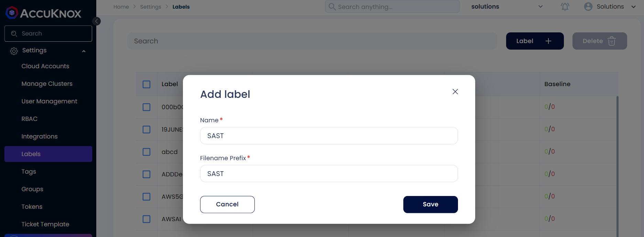This screenshot has width=644, height=237.
Task: Click the trash icon on the Delete button
Action: pyautogui.click(x=612, y=41)
